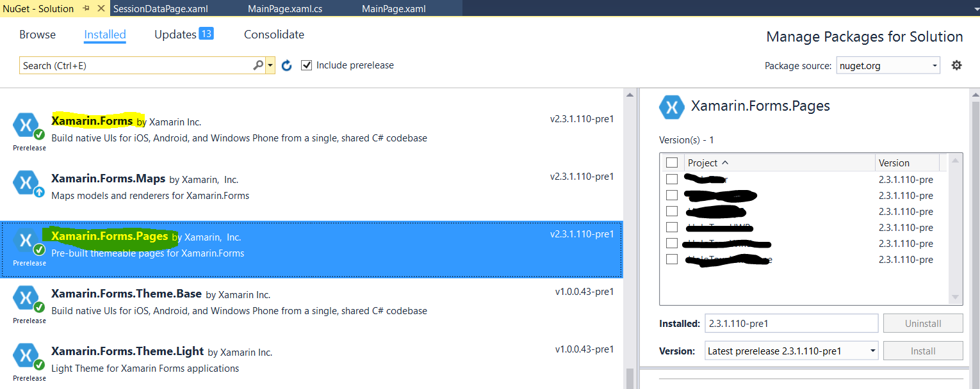Switch to SessionDataPage.xaml tab
Image resolution: width=980 pixels, height=389 pixels.
pyautogui.click(x=161, y=8)
